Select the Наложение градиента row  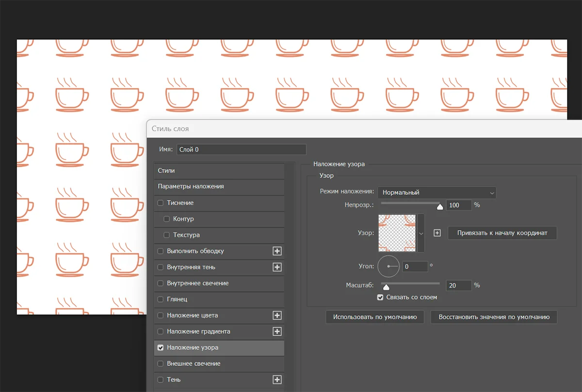pyautogui.click(x=219, y=331)
